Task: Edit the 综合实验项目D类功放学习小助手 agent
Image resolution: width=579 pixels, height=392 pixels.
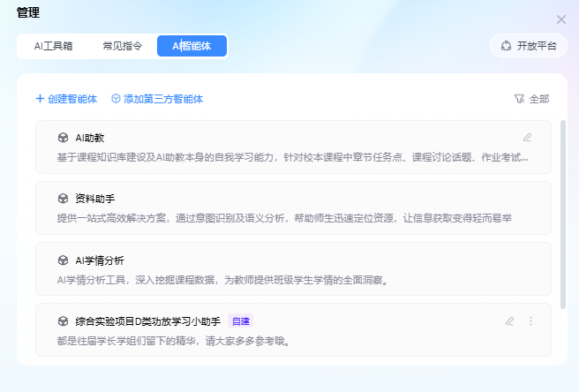Action: pyautogui.click(x=509, y=321)
